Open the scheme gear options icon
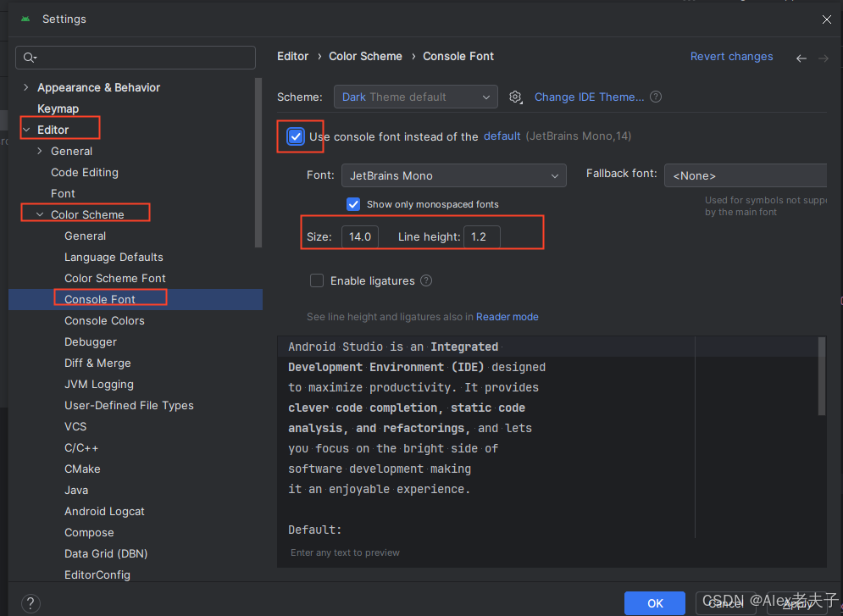The image size is (843, 616). (516, 97)
